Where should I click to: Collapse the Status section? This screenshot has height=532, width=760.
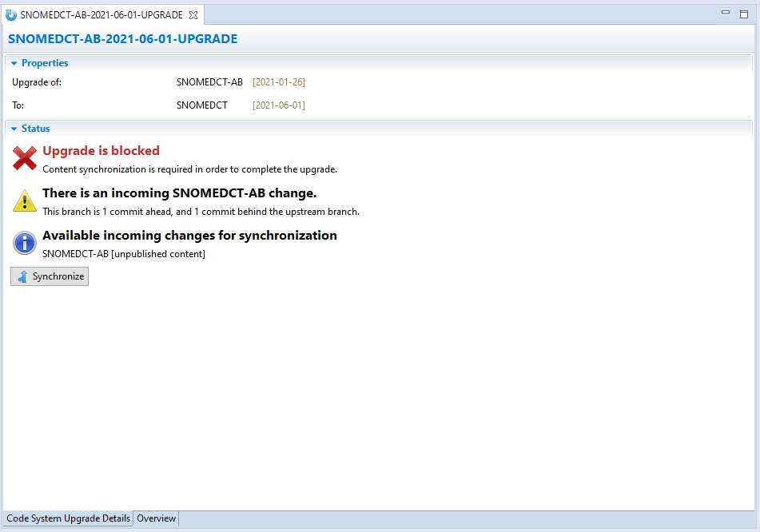[x=14, y=129]
